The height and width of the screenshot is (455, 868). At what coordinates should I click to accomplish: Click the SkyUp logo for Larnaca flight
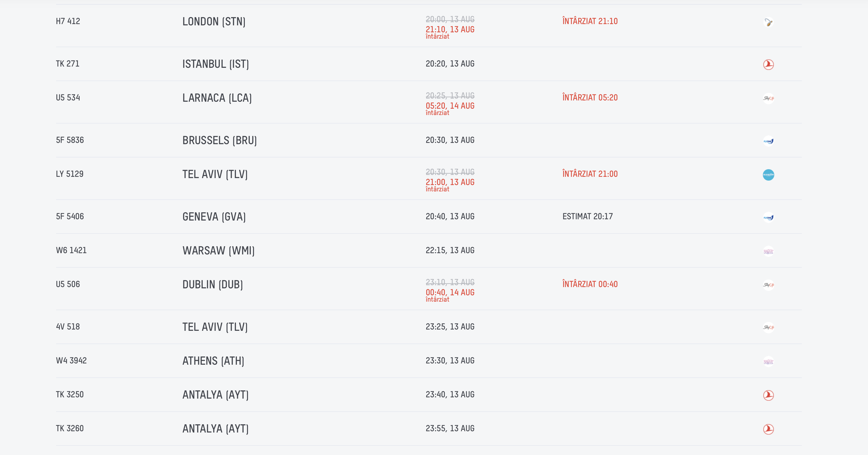[x=768, y=99]
